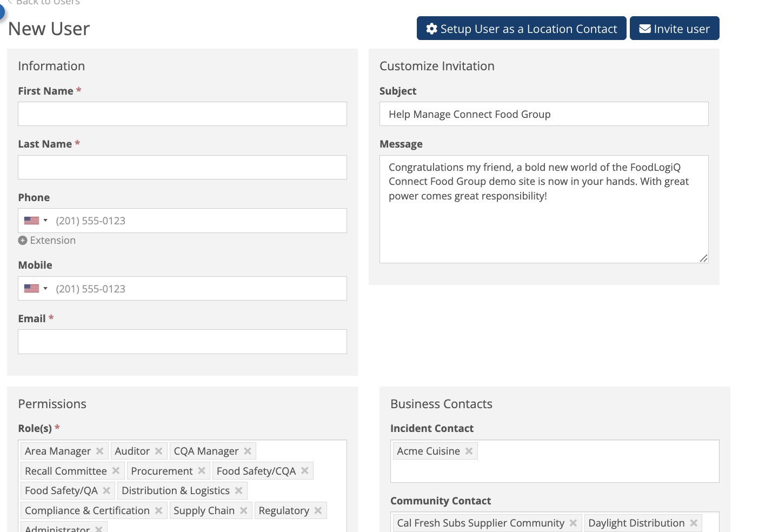The image size is (772, 532).
Task: Open Mobile country flag dropdown
Action: [x=36, y=289]
